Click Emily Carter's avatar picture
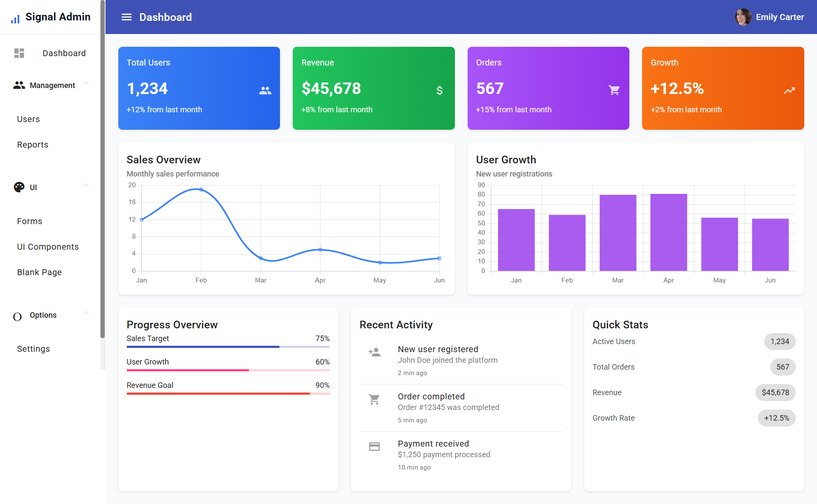The image size is (817, 504). pyautogui.click(x=743, y=17)
